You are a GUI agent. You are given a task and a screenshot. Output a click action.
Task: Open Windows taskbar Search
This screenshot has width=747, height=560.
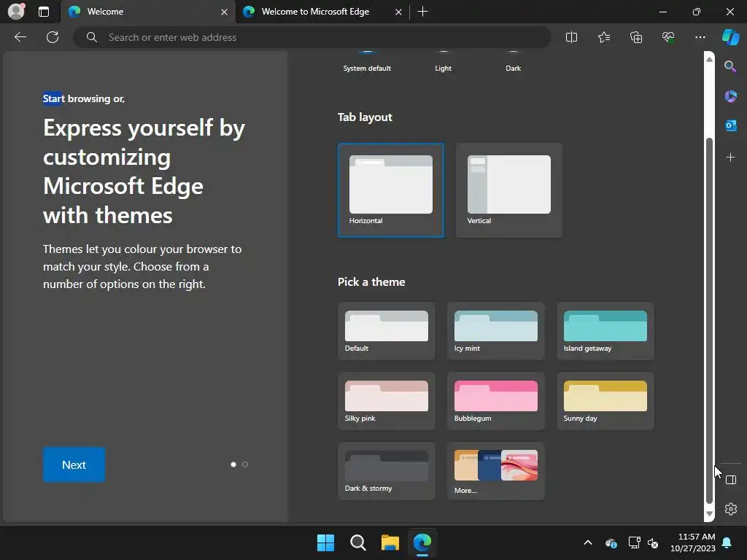pos(357,542)
